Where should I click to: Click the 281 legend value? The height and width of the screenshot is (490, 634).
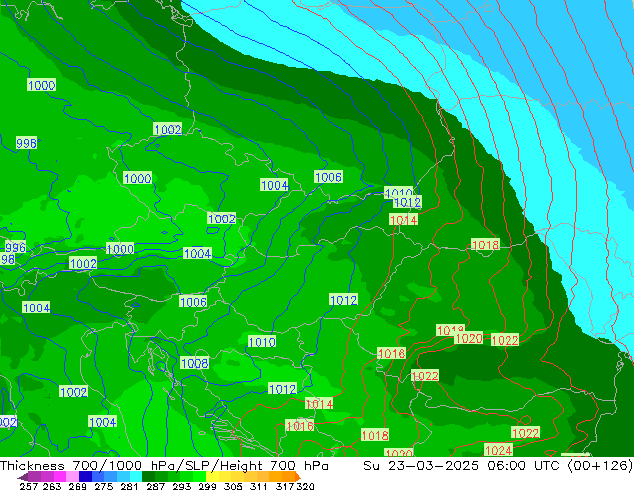click(129, 486)
